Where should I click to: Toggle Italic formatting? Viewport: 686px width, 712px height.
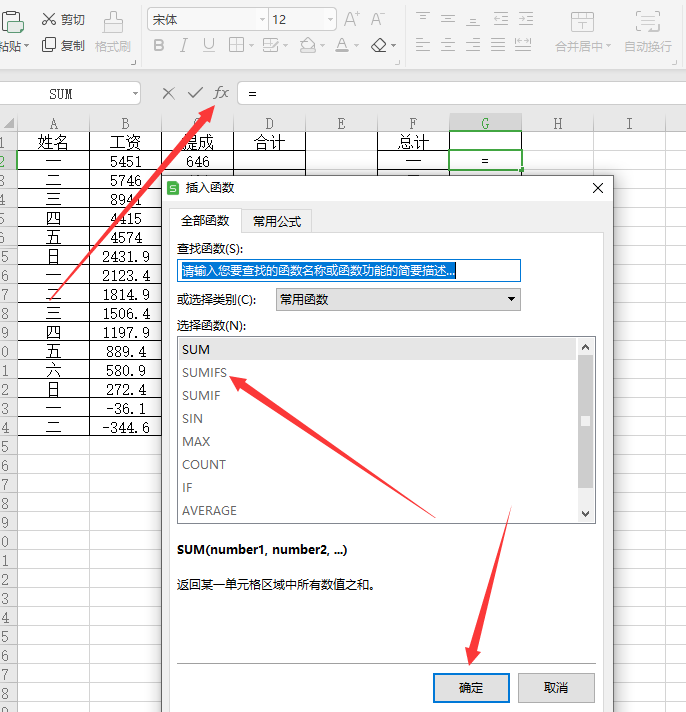pos(183,45)
